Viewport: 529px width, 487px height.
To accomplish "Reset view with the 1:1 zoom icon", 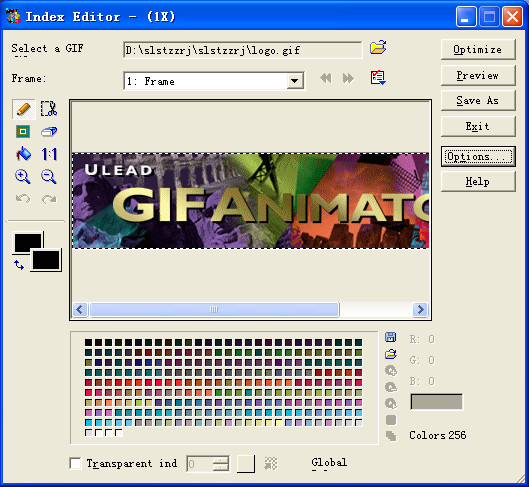I will (49, 154).
